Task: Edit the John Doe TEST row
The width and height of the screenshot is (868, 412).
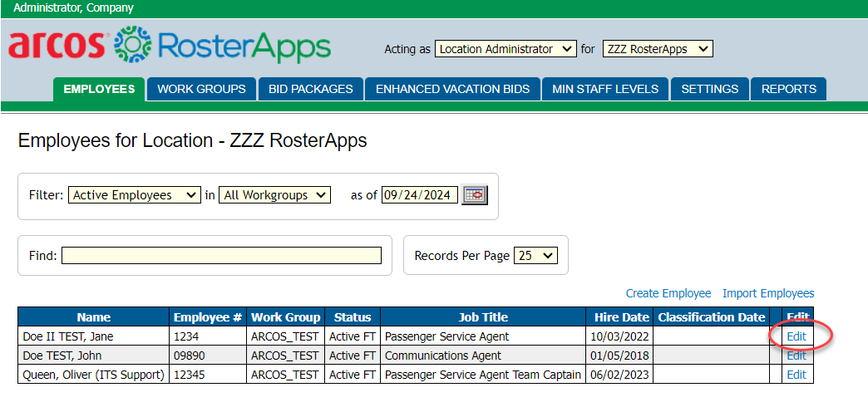Action: [x=796, y=356]
